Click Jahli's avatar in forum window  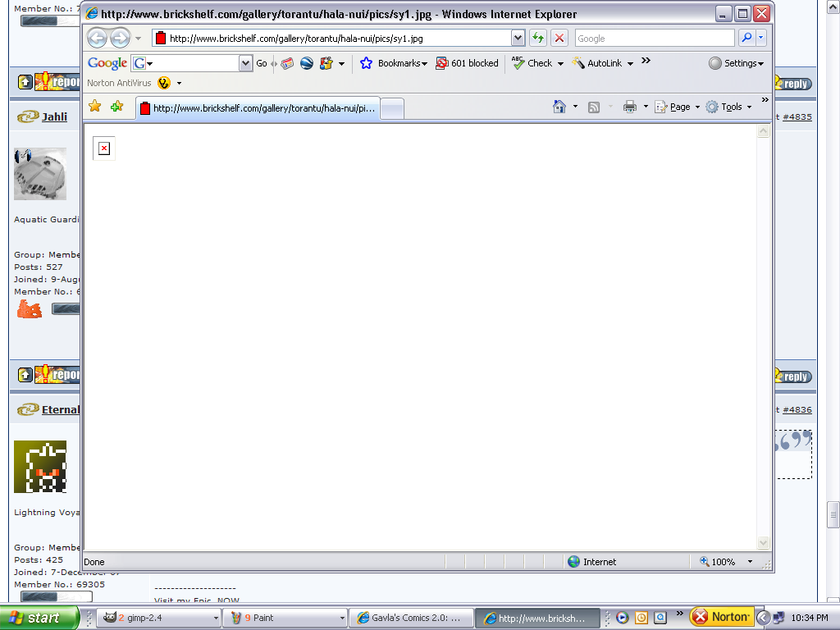pyautogui.click(x=40, y=174)
